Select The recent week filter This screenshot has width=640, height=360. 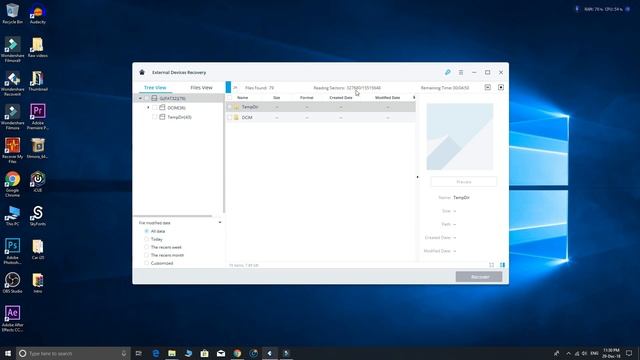pyautogui.click(x=147, y=247)
